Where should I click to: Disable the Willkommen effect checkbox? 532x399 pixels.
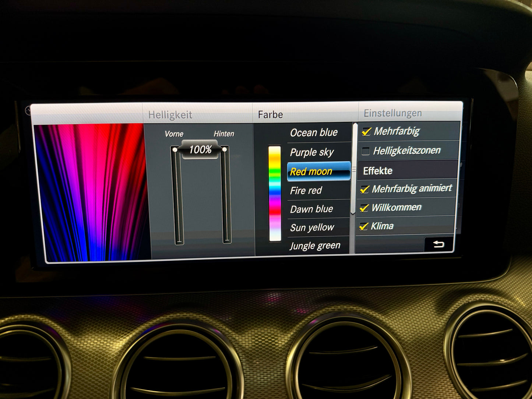pyautogui.click(x=364, y=208)
